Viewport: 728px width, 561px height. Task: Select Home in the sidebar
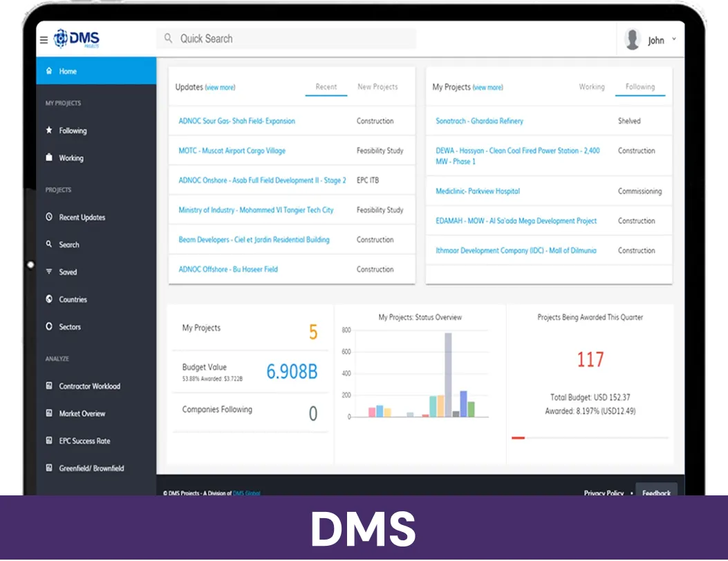pos(69,70)
